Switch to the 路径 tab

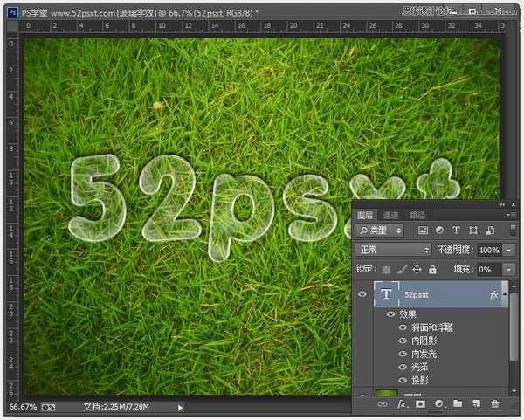pyautogui.click(x=417, y=215)
